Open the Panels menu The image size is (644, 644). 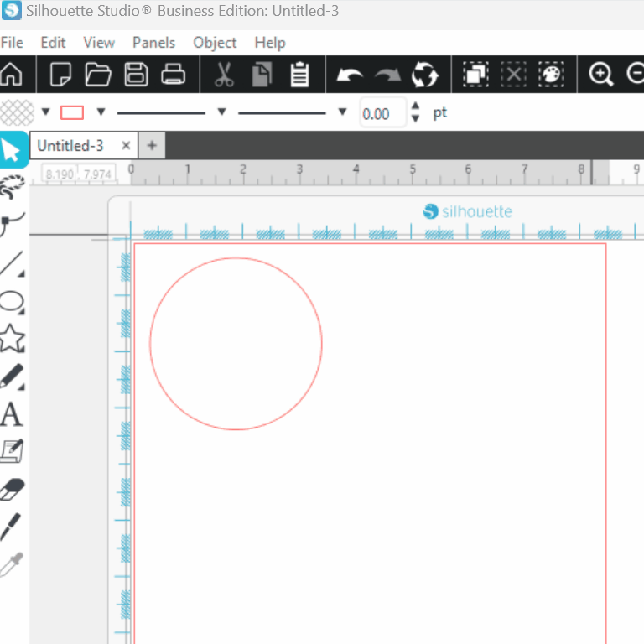pos(154,42)
